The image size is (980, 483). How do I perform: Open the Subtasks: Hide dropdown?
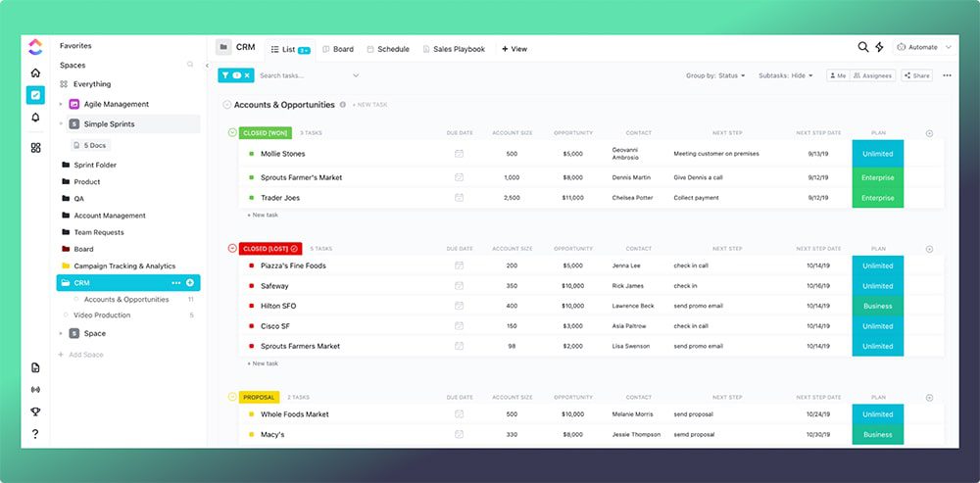[786, 75]
